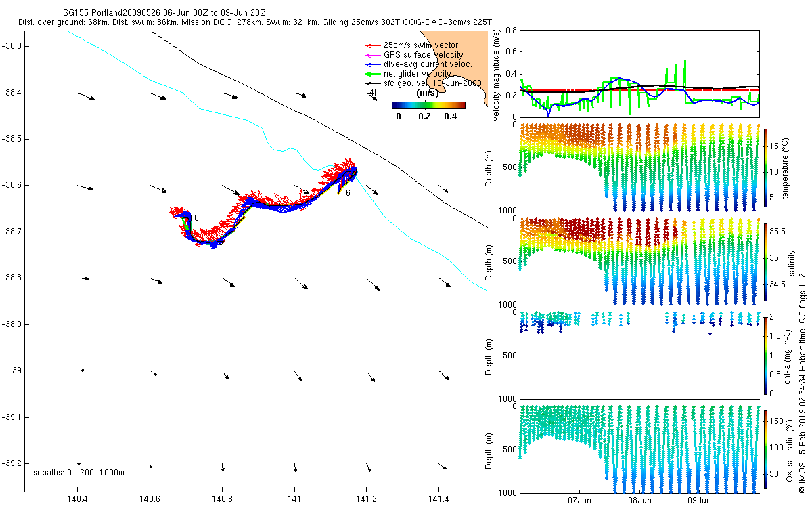812x508 pixels.
Task: Click the 08Jun date tick label
Action: pos(639,501)
